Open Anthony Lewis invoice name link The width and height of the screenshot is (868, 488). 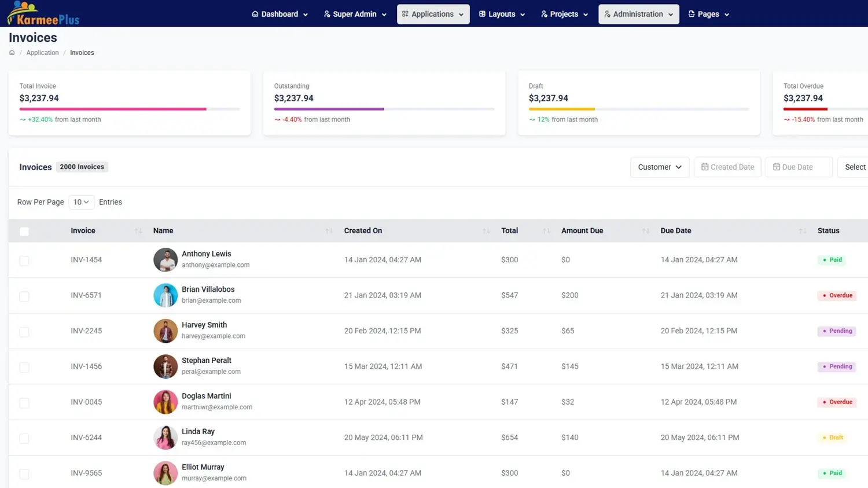[x=206, y=254]
